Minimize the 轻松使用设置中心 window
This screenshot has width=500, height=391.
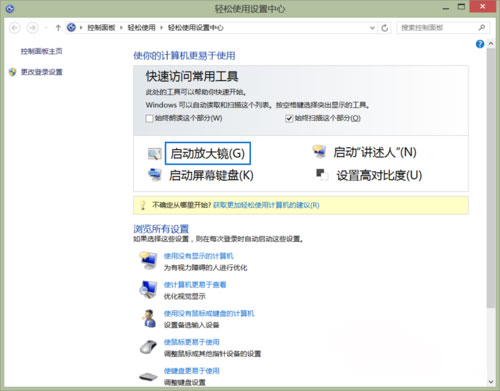[446, 8]
